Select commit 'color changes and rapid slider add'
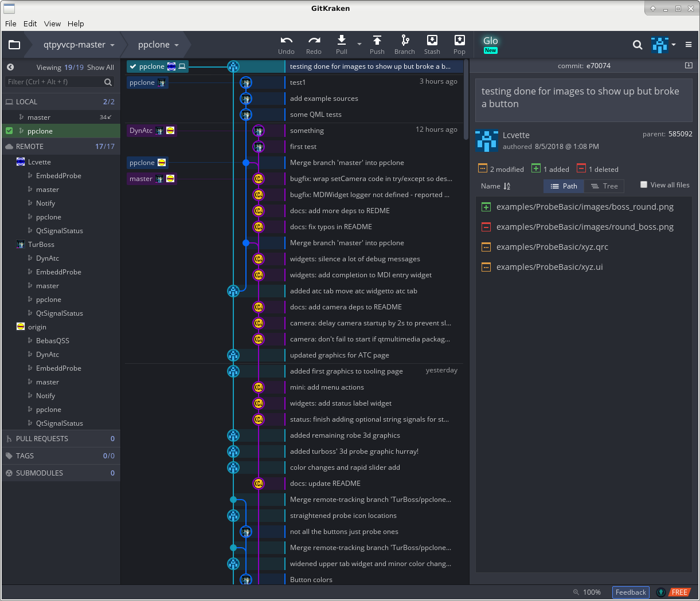The image size is (700, 601). 345,468
